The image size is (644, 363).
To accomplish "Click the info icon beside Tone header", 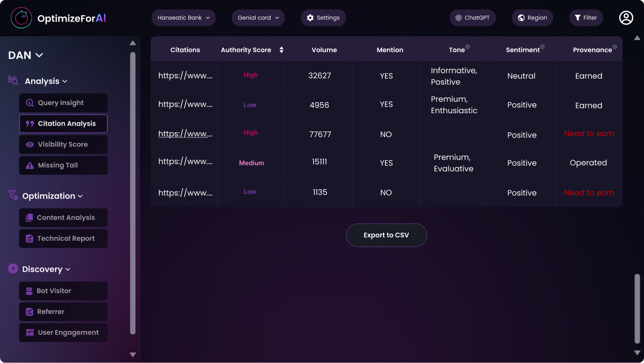I will pyautogui.click(x=467, y=47).
